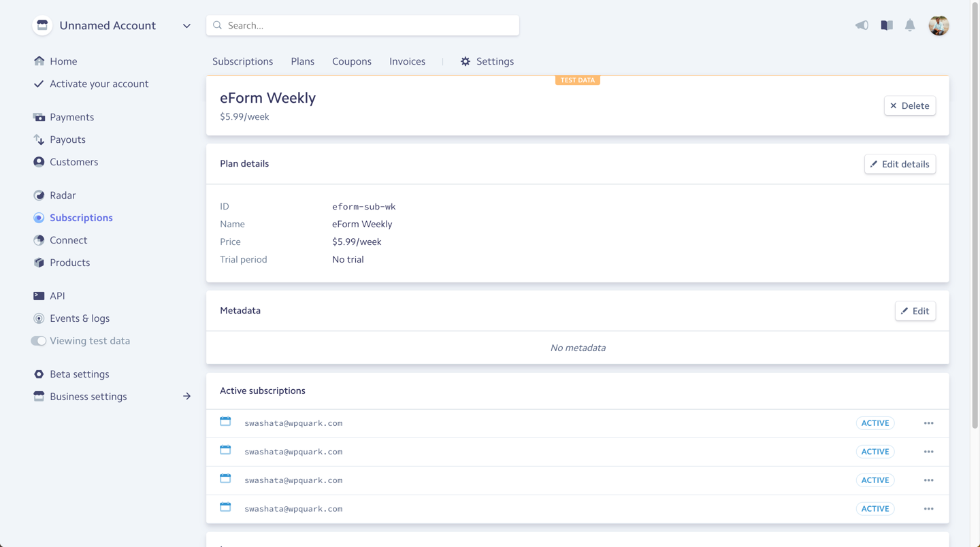The image size is (980, 547).
Task: Click the Edit details button
Action: 900,164
